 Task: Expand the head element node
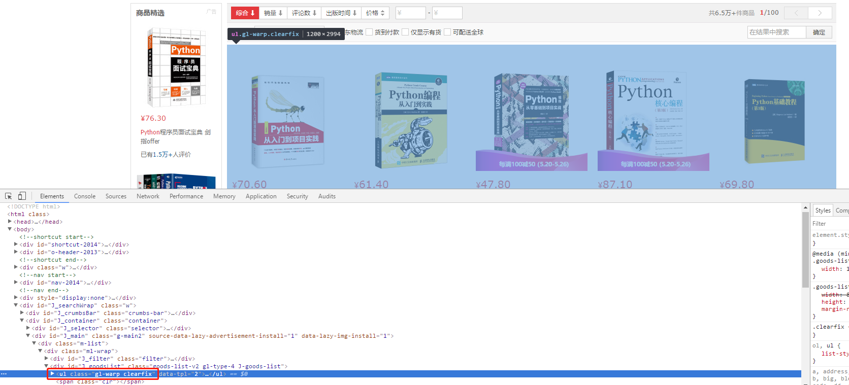click(10, 222)
